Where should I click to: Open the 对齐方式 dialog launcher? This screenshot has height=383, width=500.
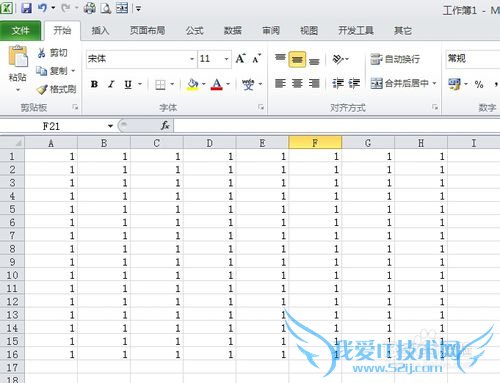pos(435,107)
